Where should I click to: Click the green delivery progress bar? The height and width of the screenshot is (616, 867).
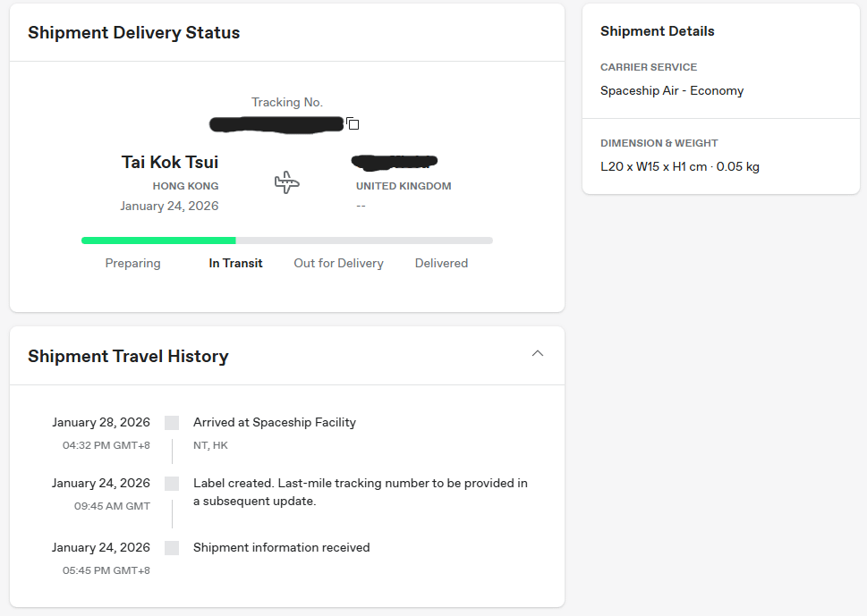(158, 240)
